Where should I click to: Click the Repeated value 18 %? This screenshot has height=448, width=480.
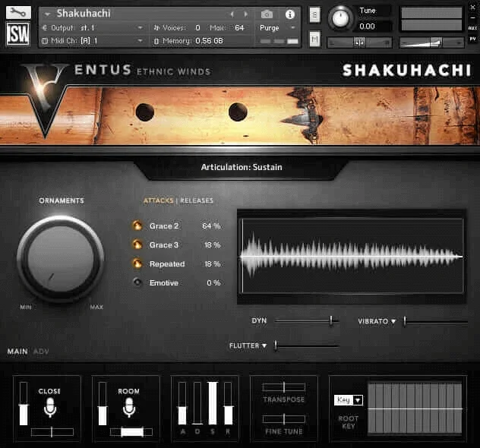coord(212,263)
